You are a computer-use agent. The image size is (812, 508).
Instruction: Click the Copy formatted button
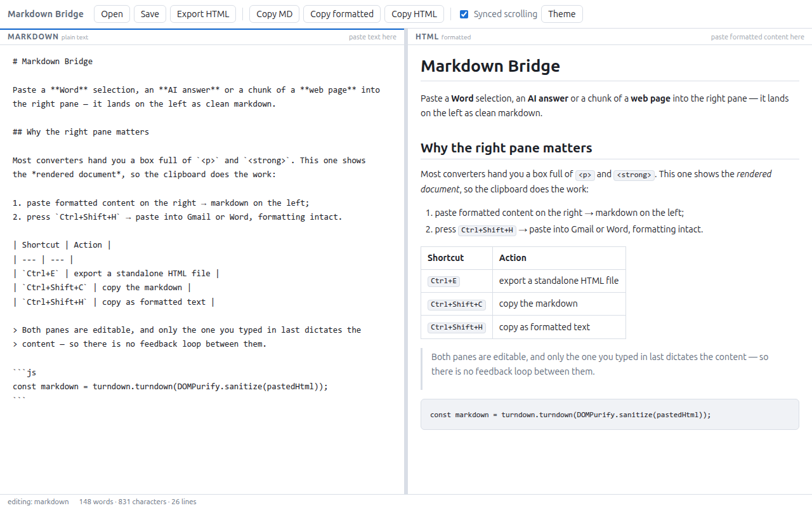(342, 14)
